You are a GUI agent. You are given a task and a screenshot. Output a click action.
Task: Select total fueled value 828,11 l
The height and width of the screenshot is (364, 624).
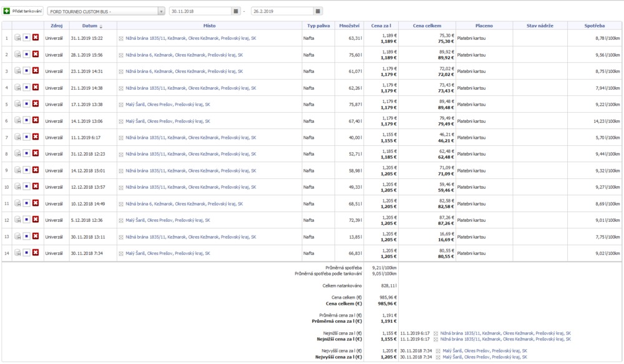388,285
